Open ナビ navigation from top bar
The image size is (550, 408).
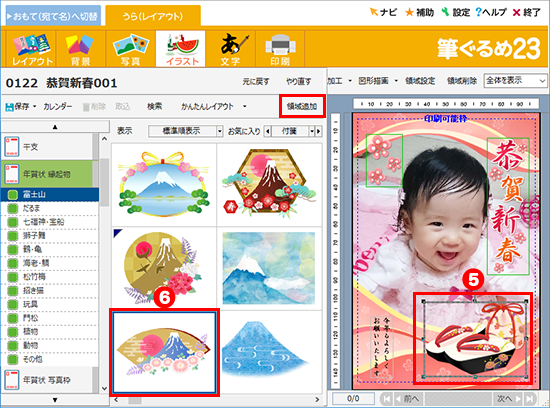pyautogui.click(x=383, y=12)
